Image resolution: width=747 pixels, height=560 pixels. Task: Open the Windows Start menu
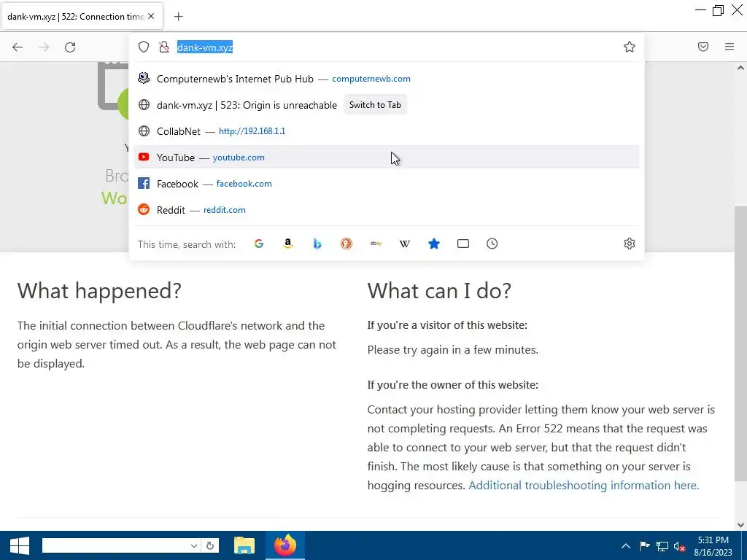click(20, 545)
